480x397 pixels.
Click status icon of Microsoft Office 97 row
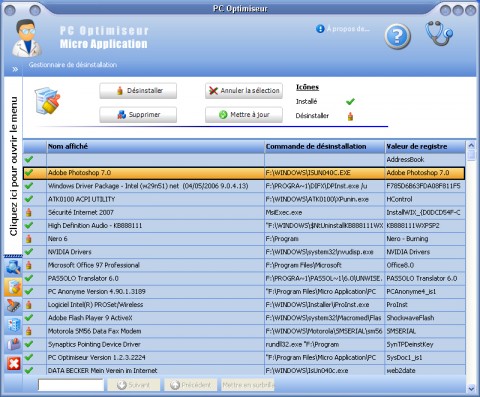click(x=29, y=265)
